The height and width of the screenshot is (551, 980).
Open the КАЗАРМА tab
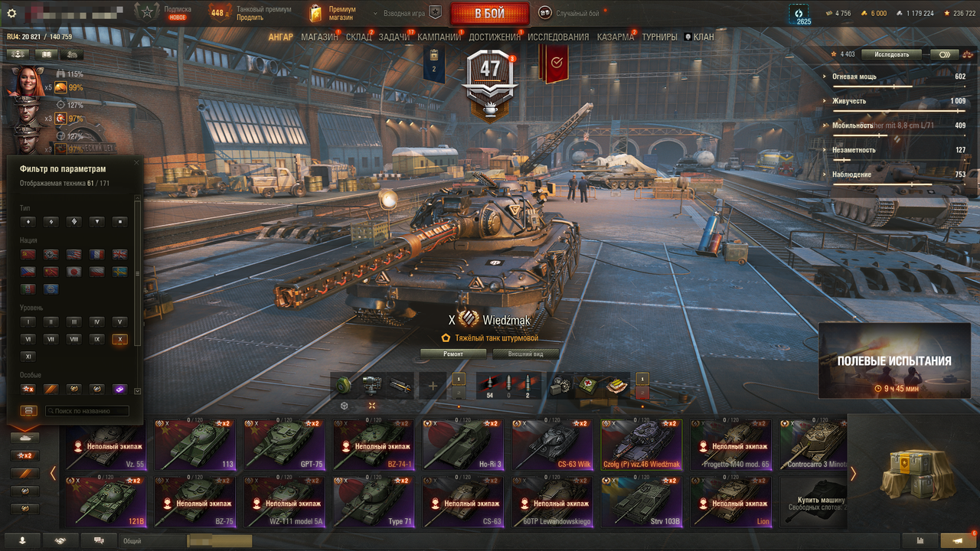[x=615, y=37]
